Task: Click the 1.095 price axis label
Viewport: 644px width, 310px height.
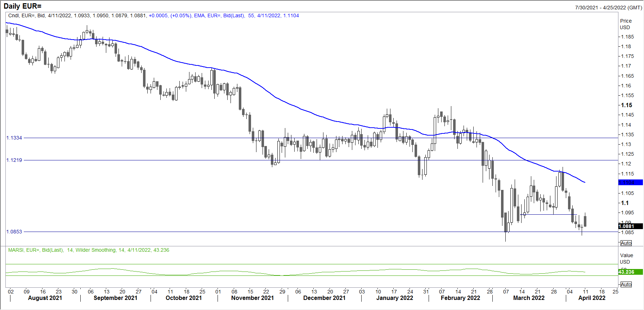Action: click(628, 213)
